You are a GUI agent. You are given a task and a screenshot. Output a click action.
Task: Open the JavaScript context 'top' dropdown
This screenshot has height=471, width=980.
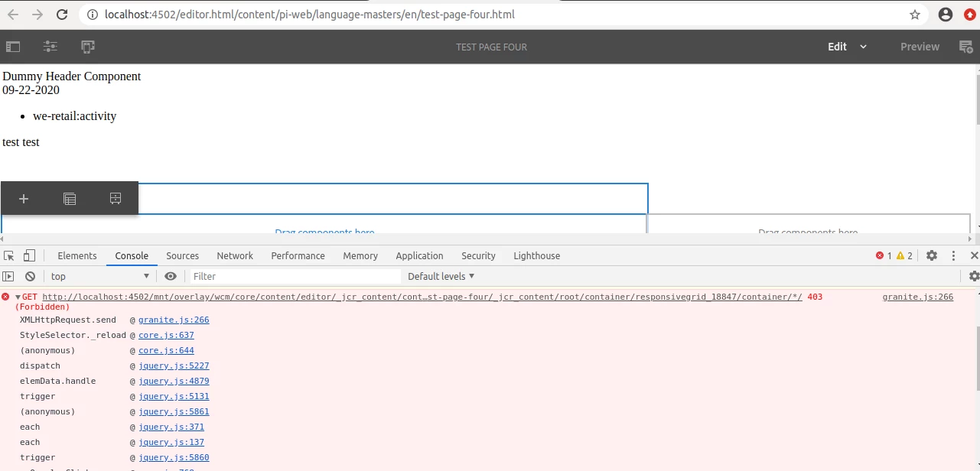pyautogui.click(x=99, y=276)
